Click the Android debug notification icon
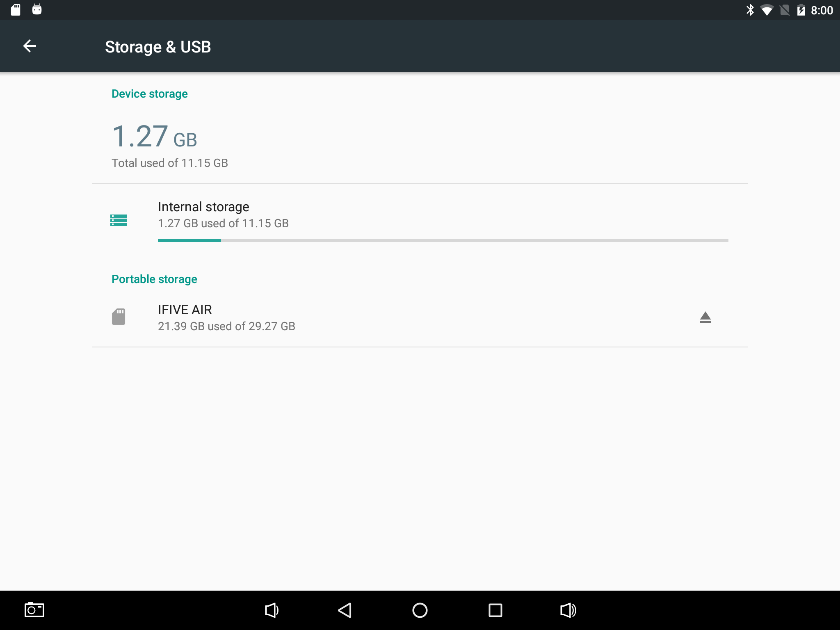 pyautogui.click(x=37, y=9)
